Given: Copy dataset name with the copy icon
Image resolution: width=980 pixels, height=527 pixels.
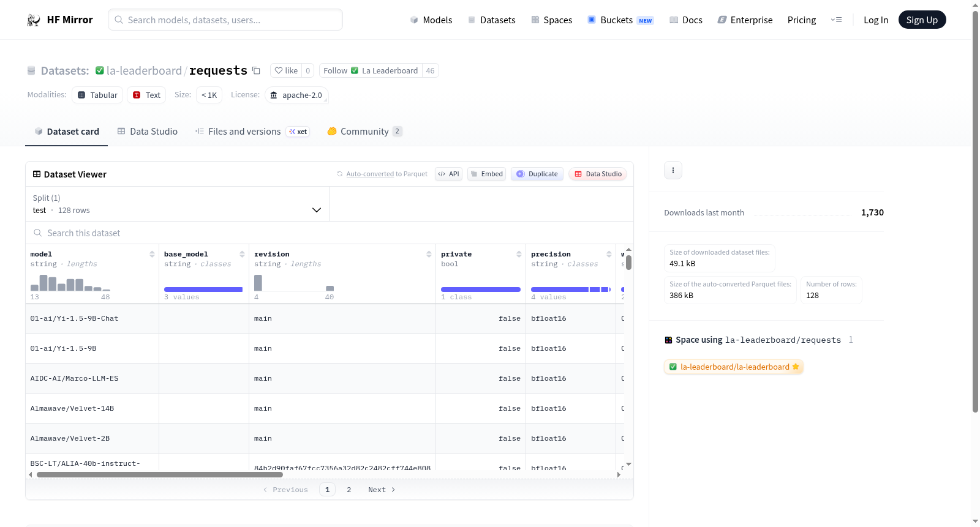Looking at the screenshot, I should pyautogui.click(x=256, y=71).
